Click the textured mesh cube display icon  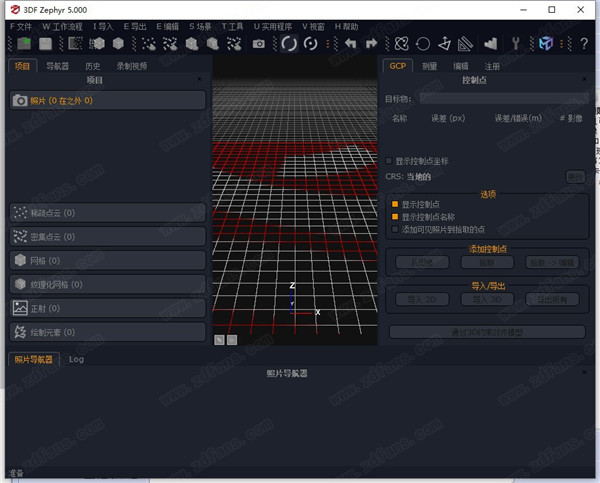coord(213,44)
